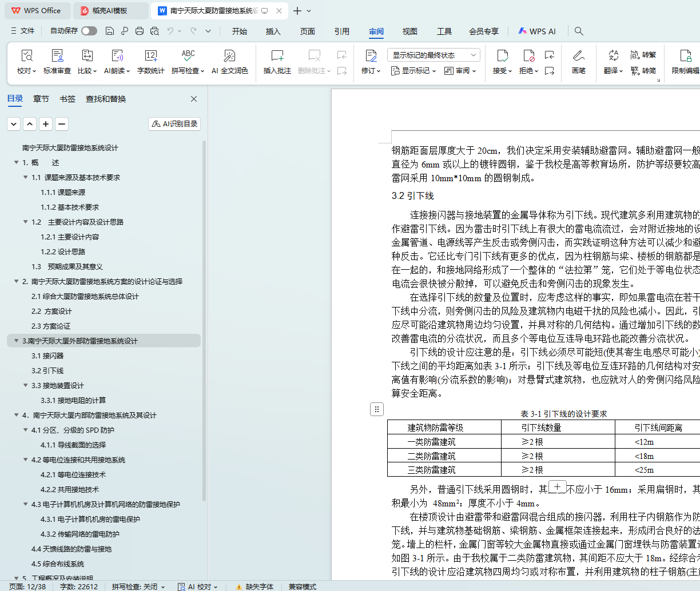Jump to 3.2 引下线 in outline
Screen dimensions: 700x591
click(x=47, y=370)
